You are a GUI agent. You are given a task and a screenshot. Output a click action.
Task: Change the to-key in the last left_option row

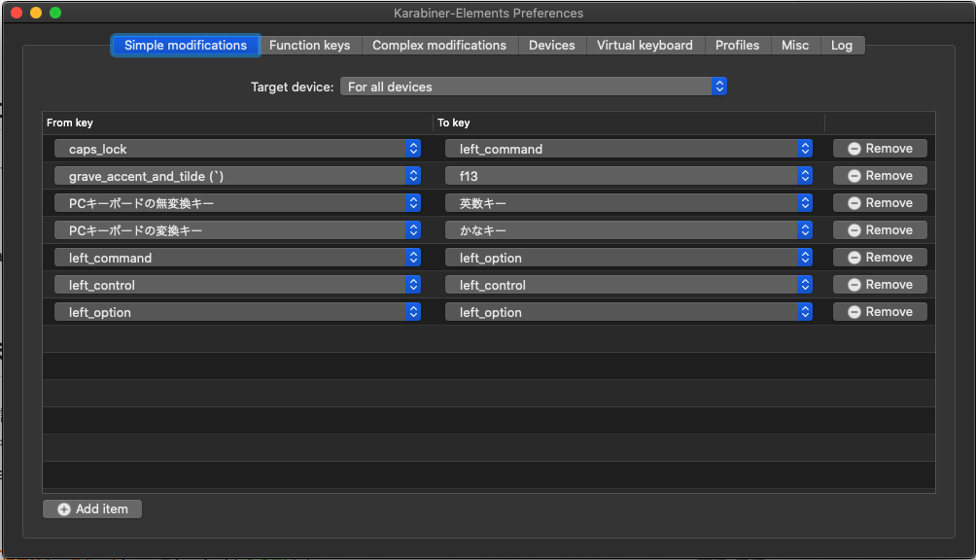click(629, 312)
